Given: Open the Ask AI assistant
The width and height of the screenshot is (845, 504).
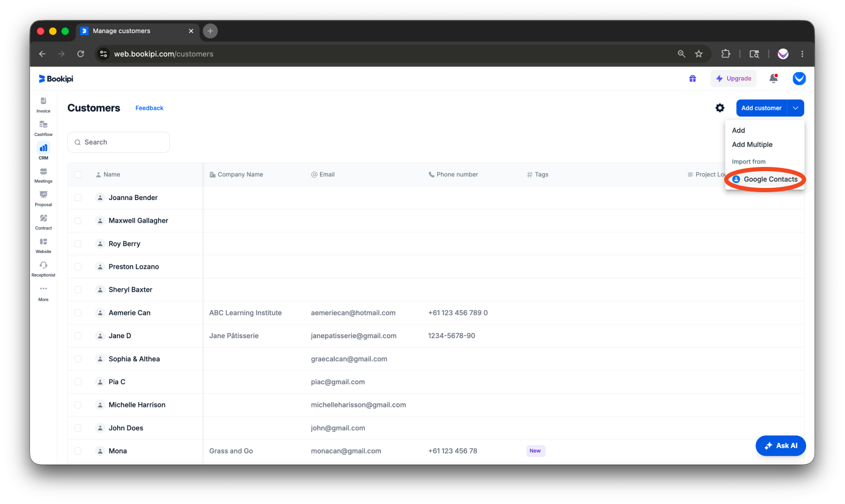Looking at the screenshot, I should 781,446.
